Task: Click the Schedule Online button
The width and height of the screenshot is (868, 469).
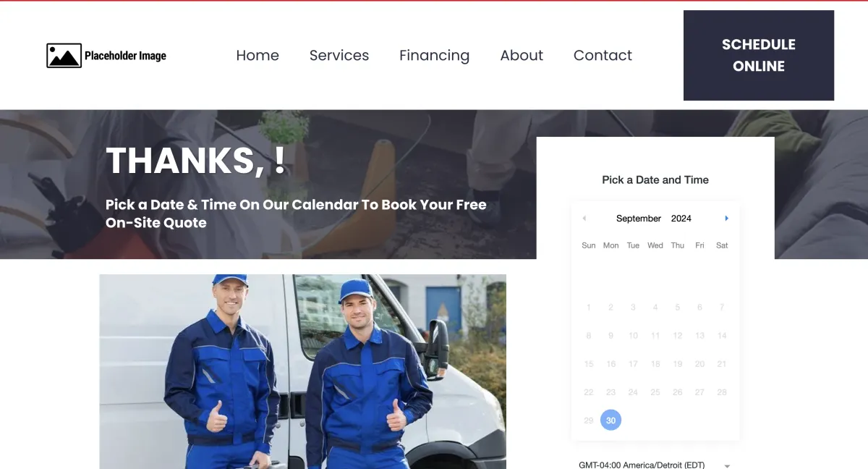Action: [759, 55]
